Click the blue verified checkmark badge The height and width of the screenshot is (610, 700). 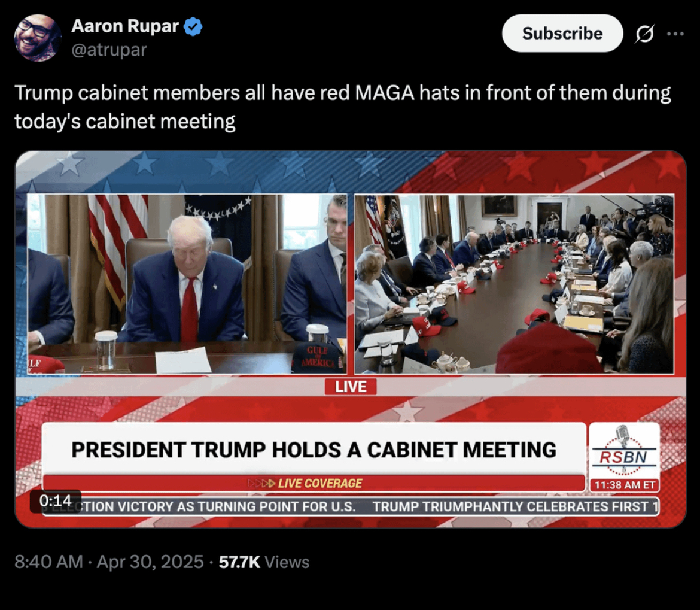[x=193, y=27]
